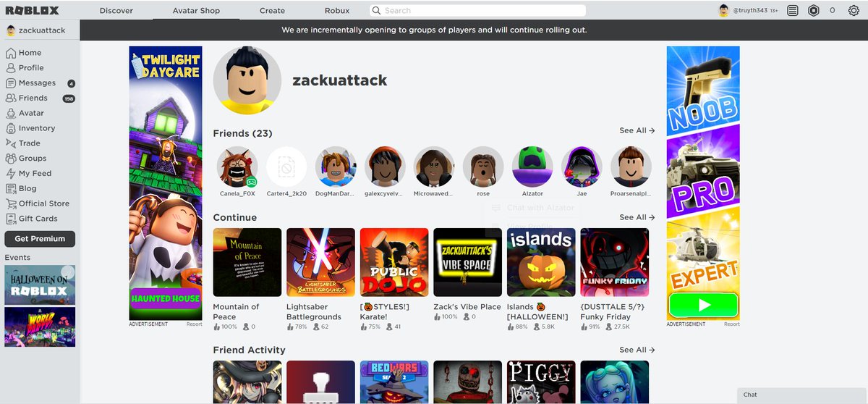Viewport: 868px width, 404px height.
Task: Open Inventory in the sidebar
Action: [x=30, y=129]
